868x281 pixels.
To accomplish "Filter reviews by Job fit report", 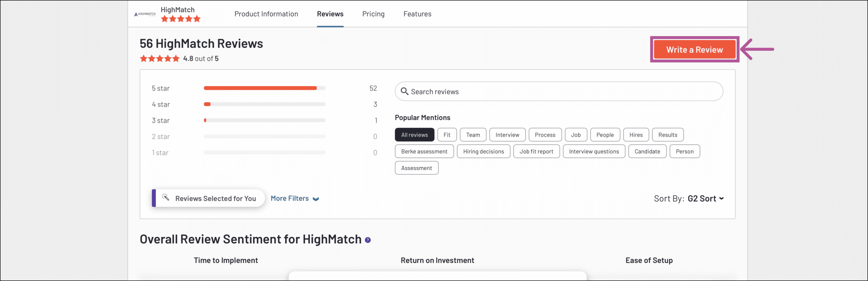I will (x=536, y=151).
